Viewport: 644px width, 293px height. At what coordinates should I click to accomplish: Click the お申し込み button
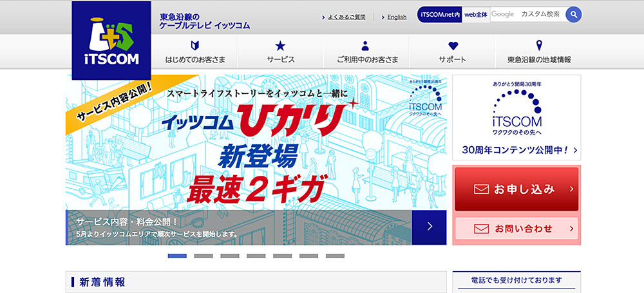516,189
